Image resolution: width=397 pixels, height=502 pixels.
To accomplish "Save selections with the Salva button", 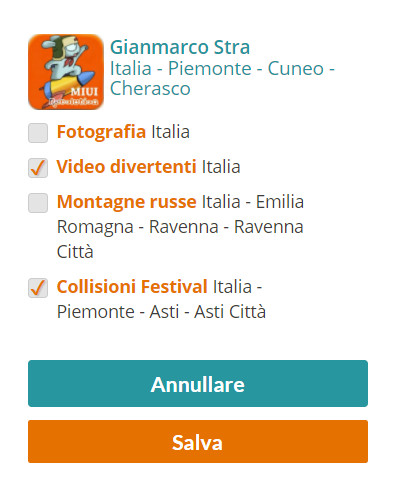I will [x=198, y=442].
